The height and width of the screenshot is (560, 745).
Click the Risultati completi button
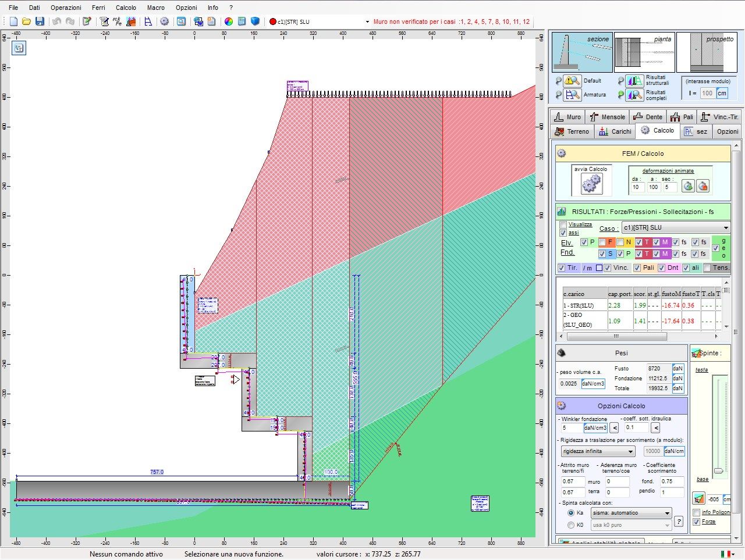click(634, 95)
